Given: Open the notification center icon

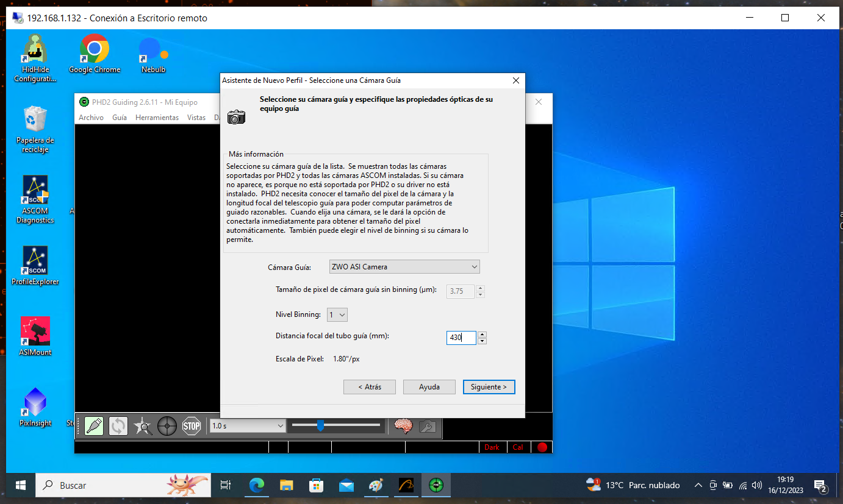Looking at the screenshot, I should point(820,486).
